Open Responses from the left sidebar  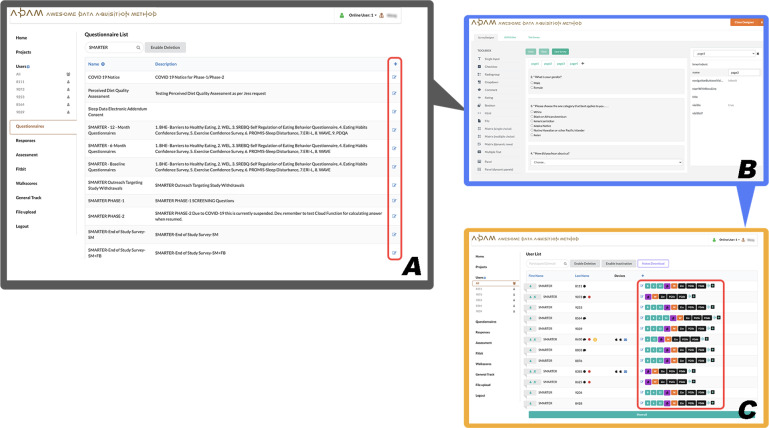(28, 141)
